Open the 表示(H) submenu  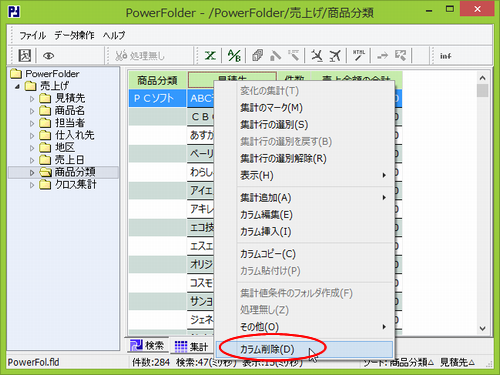point(304,175)
